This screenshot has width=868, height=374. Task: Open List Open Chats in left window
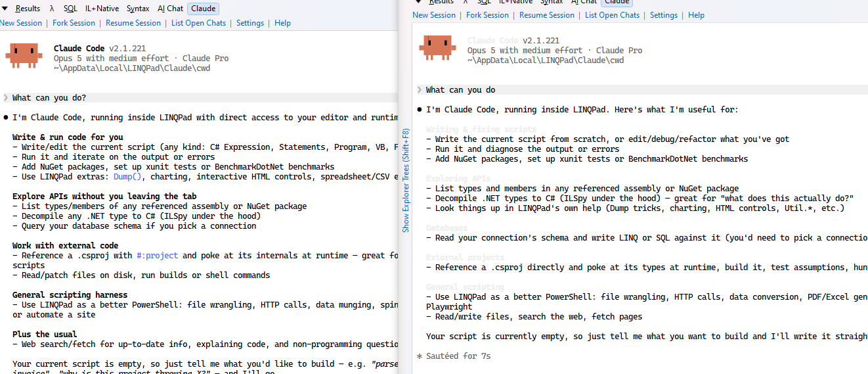pyautogui.click(x=198, y=23)
